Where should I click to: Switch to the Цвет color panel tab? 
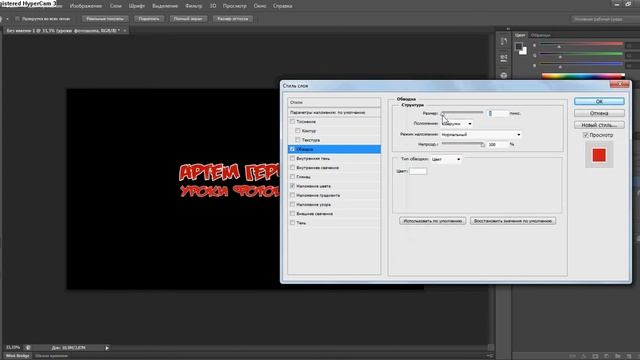520,35
